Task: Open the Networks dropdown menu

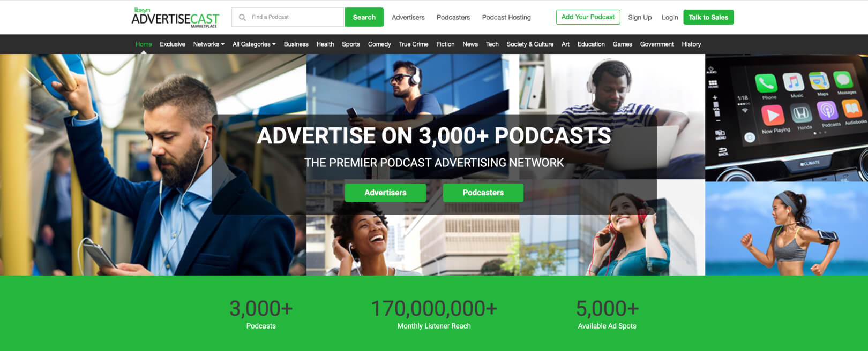Action: pos(209,44)
